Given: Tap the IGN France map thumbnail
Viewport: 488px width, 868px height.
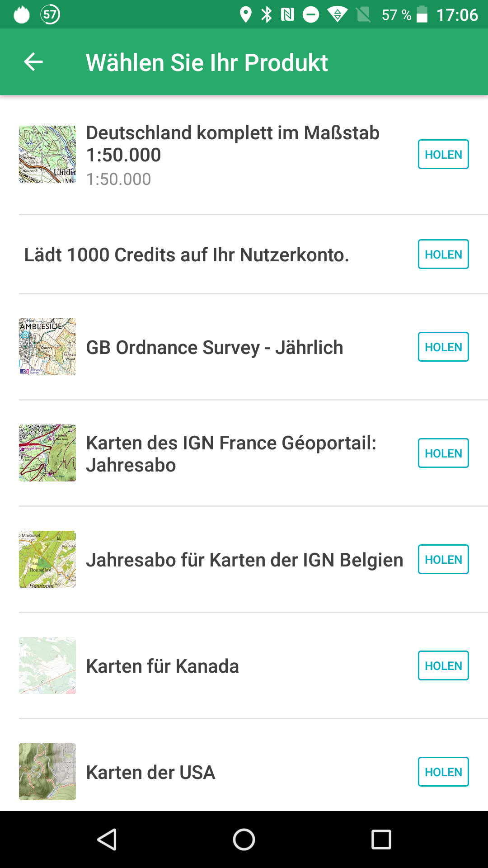Looking at the screenshot, I should (47, 453).
